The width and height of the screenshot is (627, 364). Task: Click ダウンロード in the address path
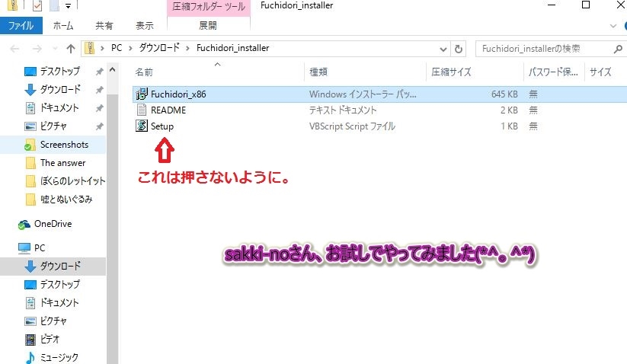159,48
